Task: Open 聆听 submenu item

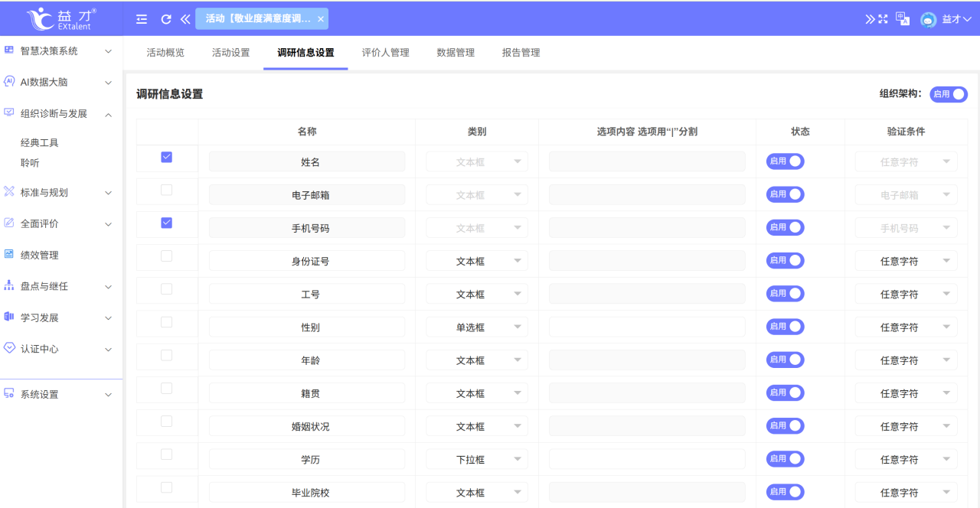Action: (x=30, y=163)
